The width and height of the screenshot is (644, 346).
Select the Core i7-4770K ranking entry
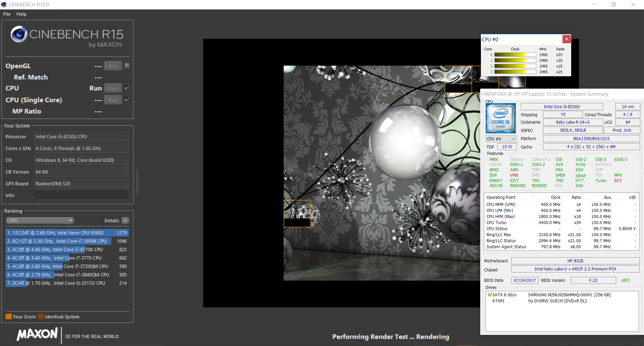point(67,249)
